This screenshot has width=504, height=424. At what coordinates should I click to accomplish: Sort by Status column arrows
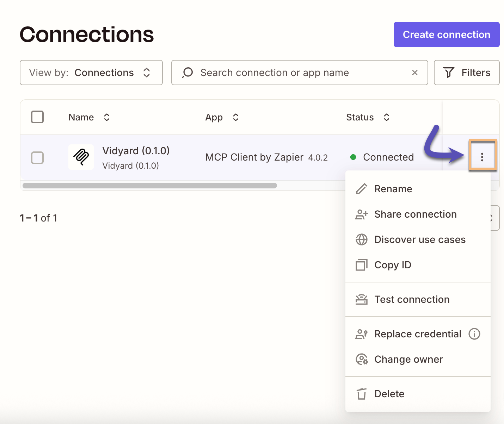tap(387, 117)
